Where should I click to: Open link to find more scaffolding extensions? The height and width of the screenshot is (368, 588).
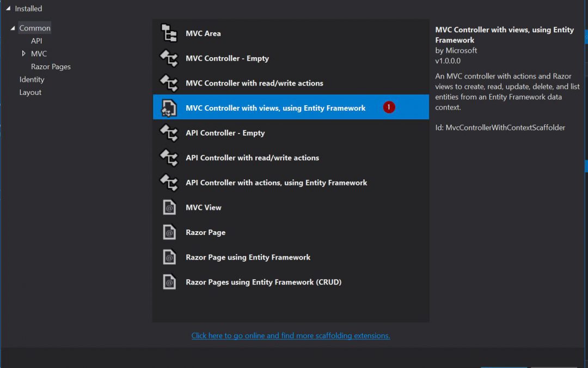[291, 336]
